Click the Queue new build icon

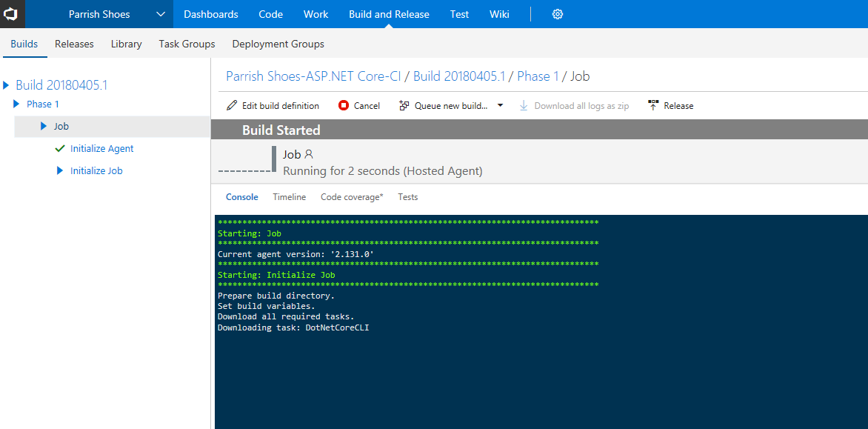point(404,106)
